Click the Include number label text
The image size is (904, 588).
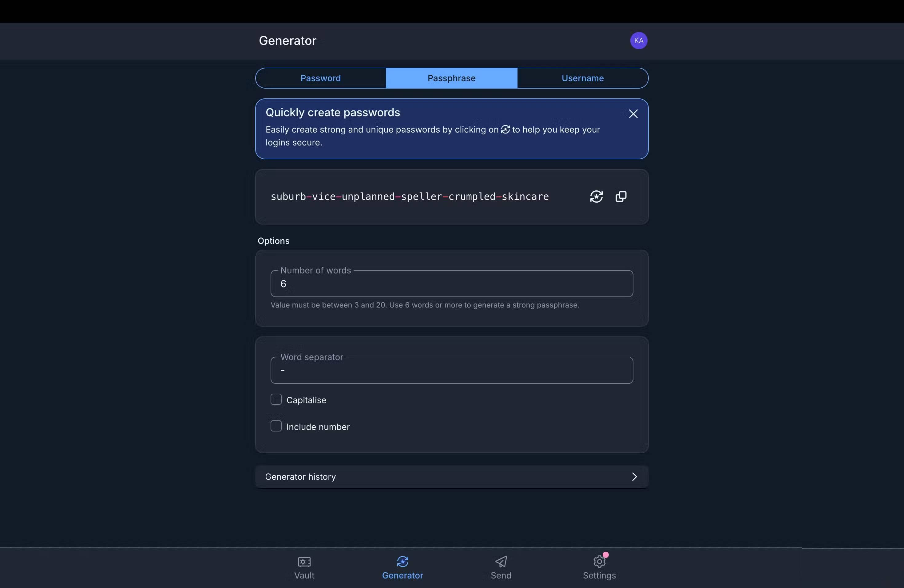pyautogui.click(x=318, y=427)
